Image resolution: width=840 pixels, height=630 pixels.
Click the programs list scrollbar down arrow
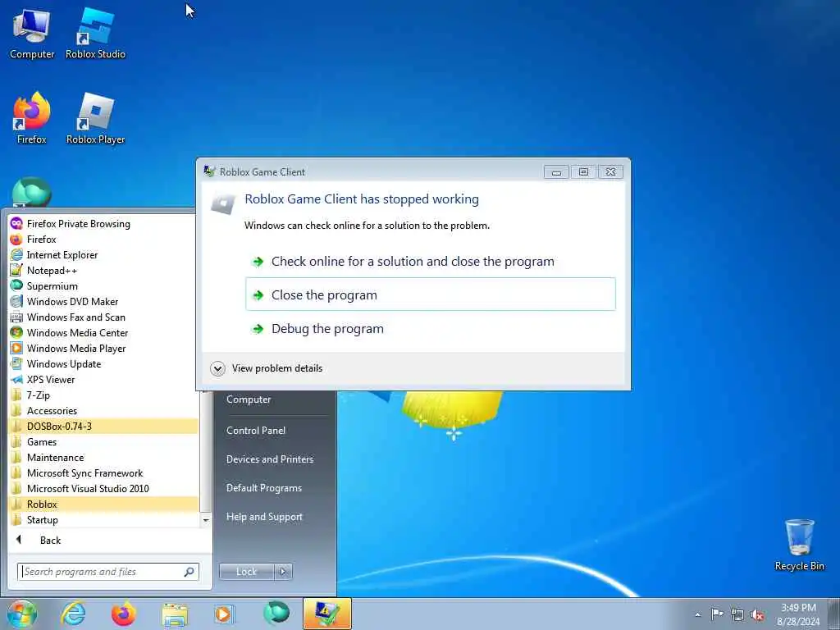pos(205,519)
